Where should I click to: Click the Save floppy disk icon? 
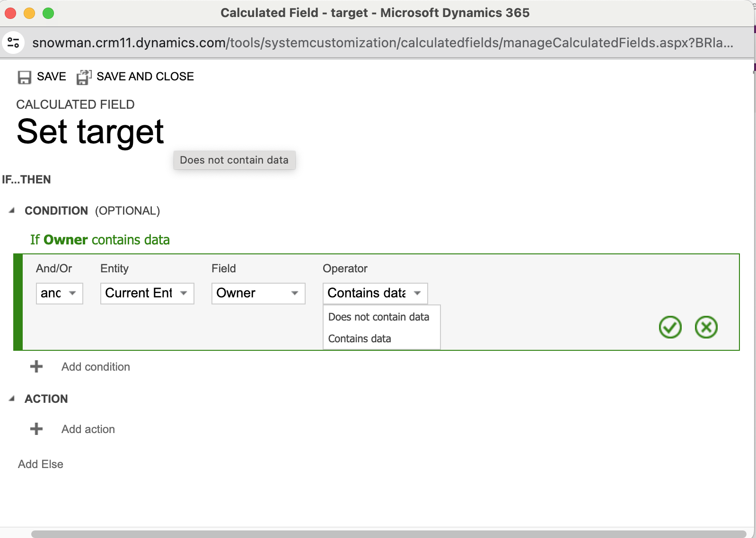(24, 77)
